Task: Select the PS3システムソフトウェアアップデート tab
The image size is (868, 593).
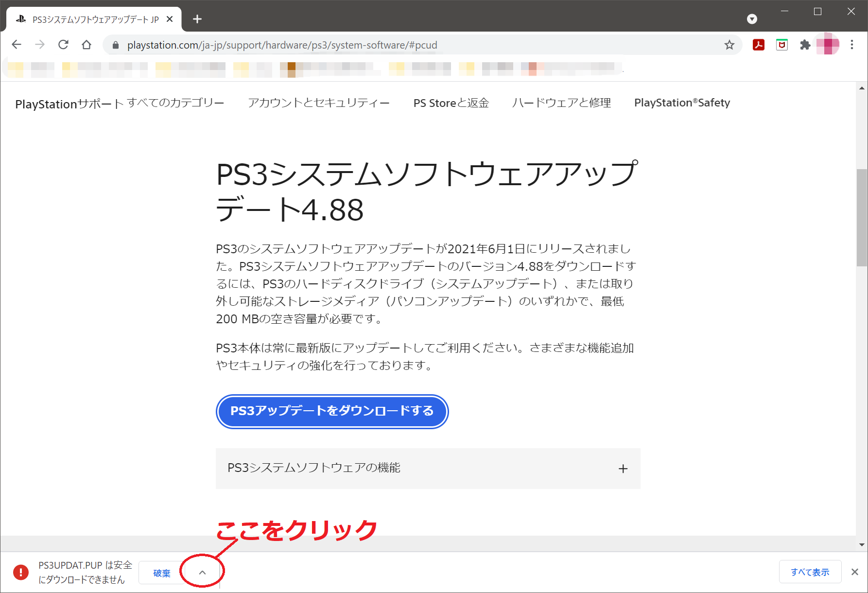Action: click(93, 19)
